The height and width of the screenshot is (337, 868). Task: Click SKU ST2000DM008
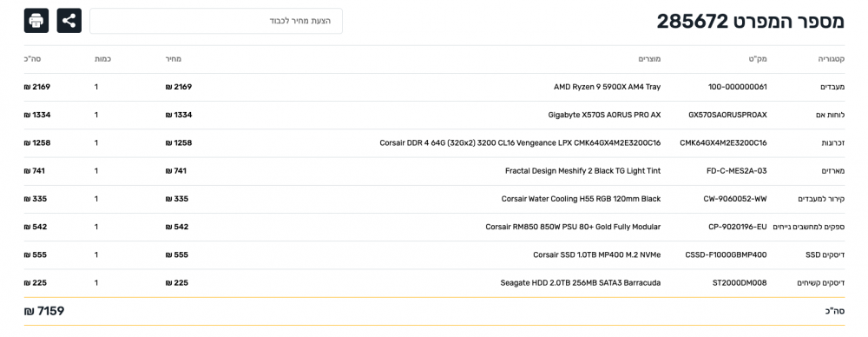[x=740, y=282]
